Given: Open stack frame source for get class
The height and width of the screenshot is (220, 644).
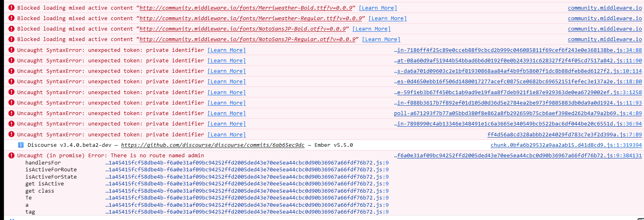Looking at the screenshot, I should [247, 191].
